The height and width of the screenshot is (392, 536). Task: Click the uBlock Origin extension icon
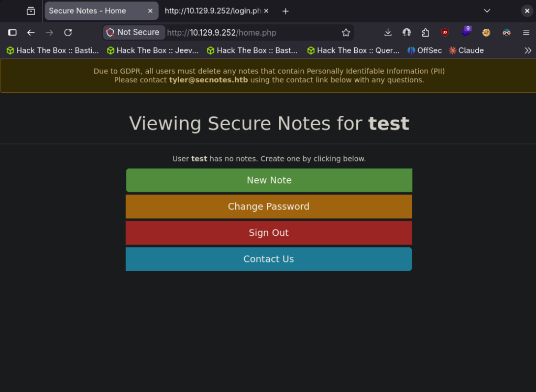[x=444, y=32]
